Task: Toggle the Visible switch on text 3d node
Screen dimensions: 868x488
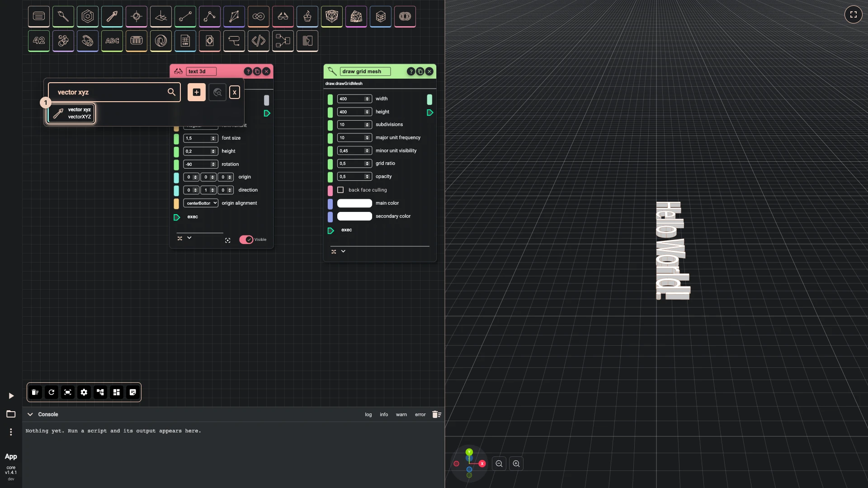Action: tap(246, 240)
